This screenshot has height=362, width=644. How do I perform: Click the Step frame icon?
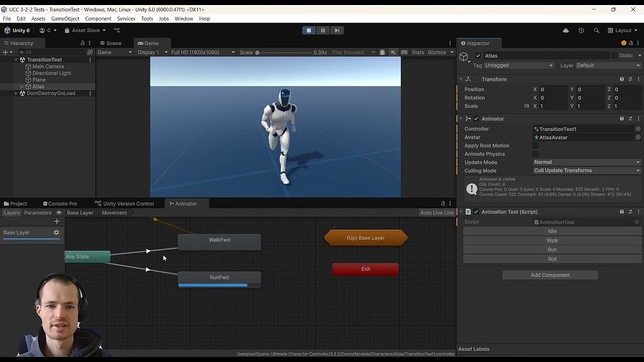337,30
